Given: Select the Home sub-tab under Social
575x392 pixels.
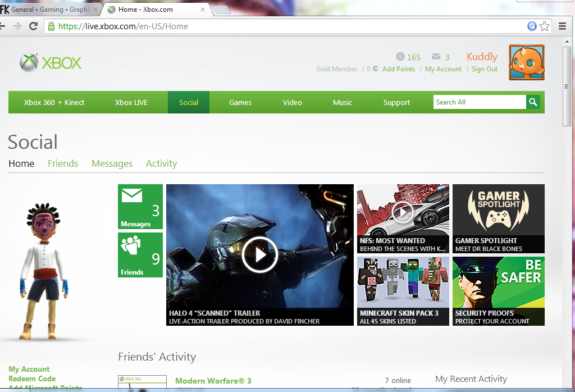Looking at the screenshot, I should (x=21, y=163).
